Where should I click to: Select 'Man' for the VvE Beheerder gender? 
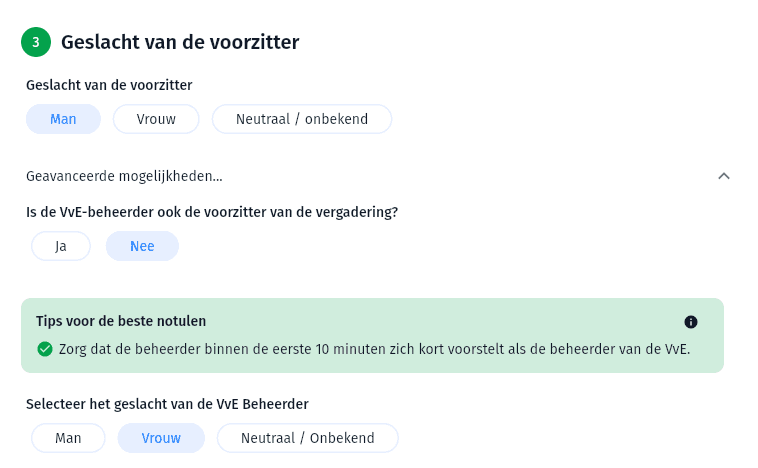pyautogui.click(x=68, y=438)
